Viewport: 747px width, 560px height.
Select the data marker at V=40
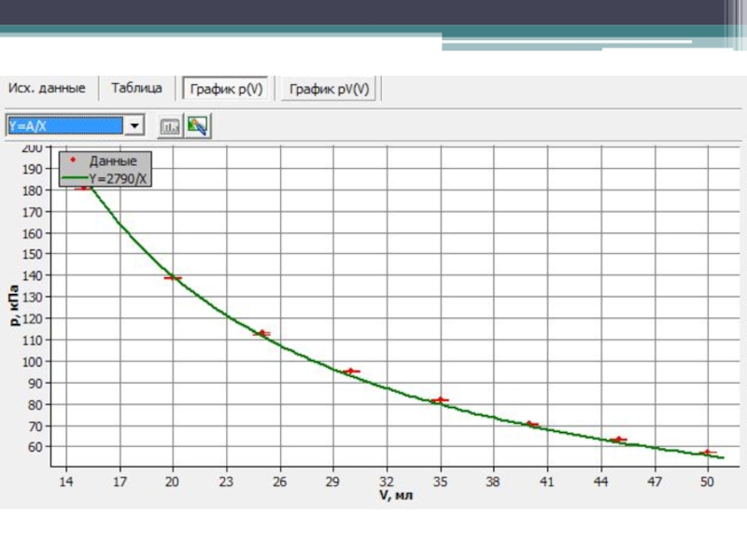529,425
